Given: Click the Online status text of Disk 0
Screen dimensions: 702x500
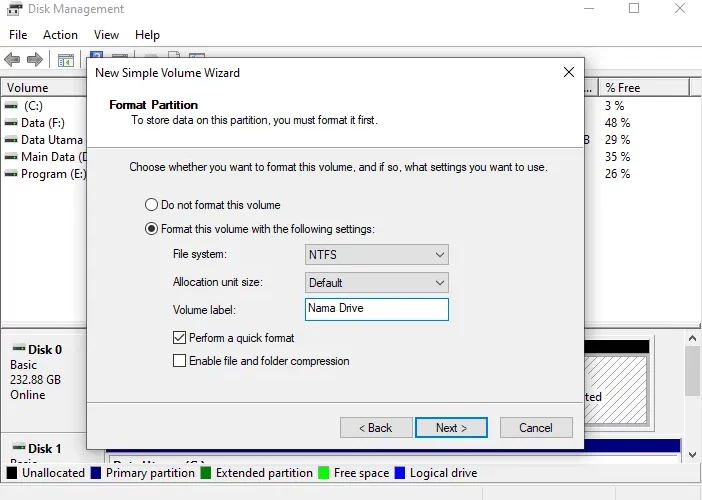Looking at the screenshot, I should coord(28,395).
